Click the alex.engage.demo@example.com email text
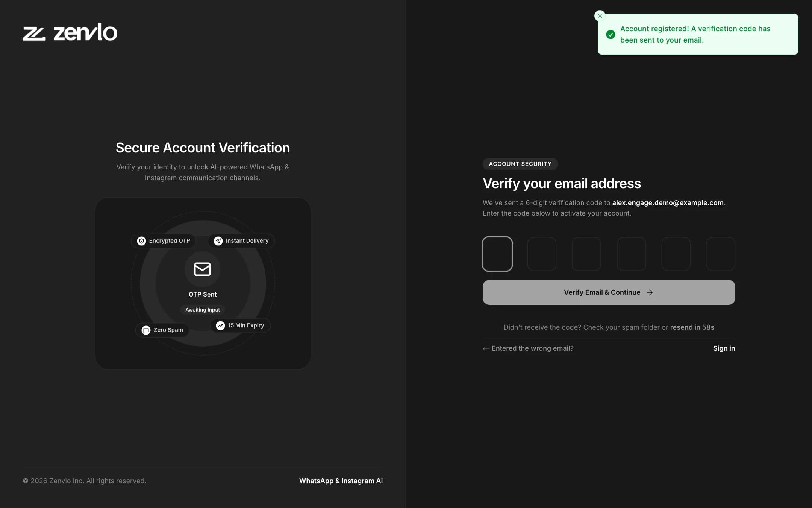The width and height of the screenshot is (812, 508). pos(668,203)
